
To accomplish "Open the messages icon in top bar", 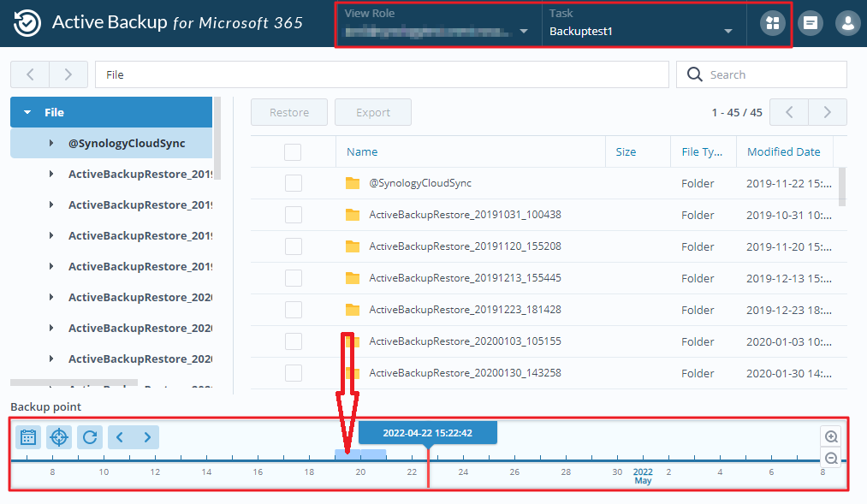I will (x=811, y=23).
